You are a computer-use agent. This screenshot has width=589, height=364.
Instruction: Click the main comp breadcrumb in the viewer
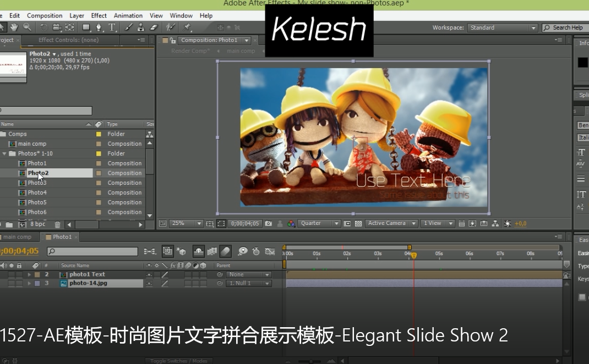click(x=241, y=51)
